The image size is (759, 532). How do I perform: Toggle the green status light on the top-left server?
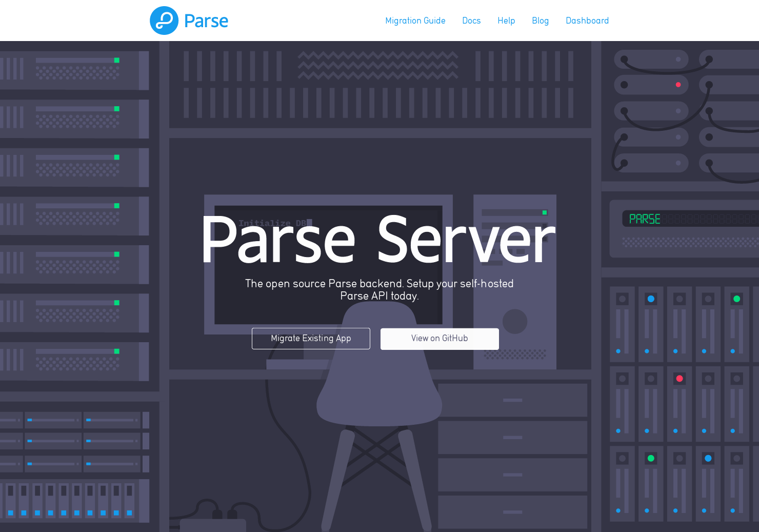pos(117,60)
